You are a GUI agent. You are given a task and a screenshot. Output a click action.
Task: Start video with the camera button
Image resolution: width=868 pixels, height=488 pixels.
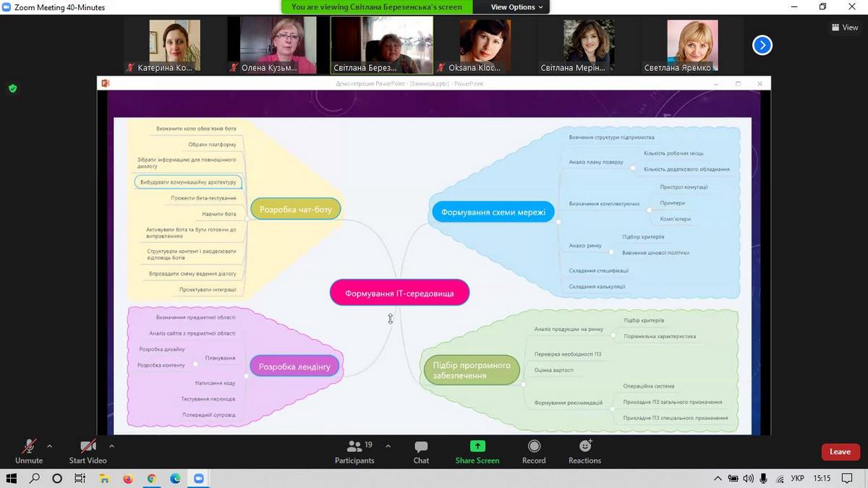tap(88, 451)
